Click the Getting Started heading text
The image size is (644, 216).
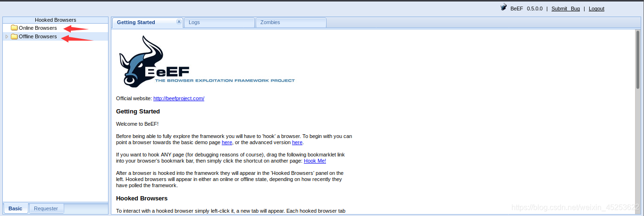click(138, 112)
